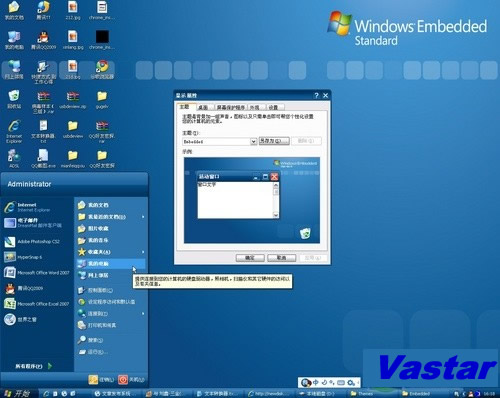Switch to 本地磁盘 (D:) taskbar window
Image resolution: width=500 pixels, height=398 pixels.
[x=320, y=394]
